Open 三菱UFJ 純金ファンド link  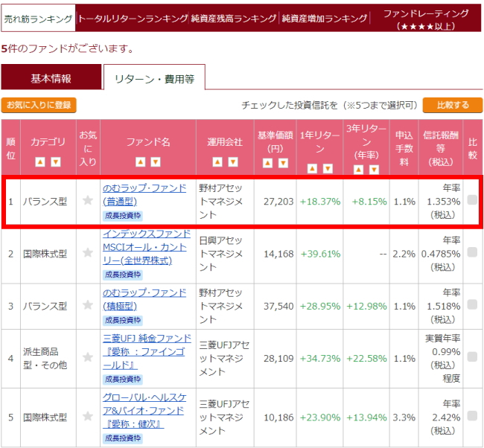coord(147,352)
